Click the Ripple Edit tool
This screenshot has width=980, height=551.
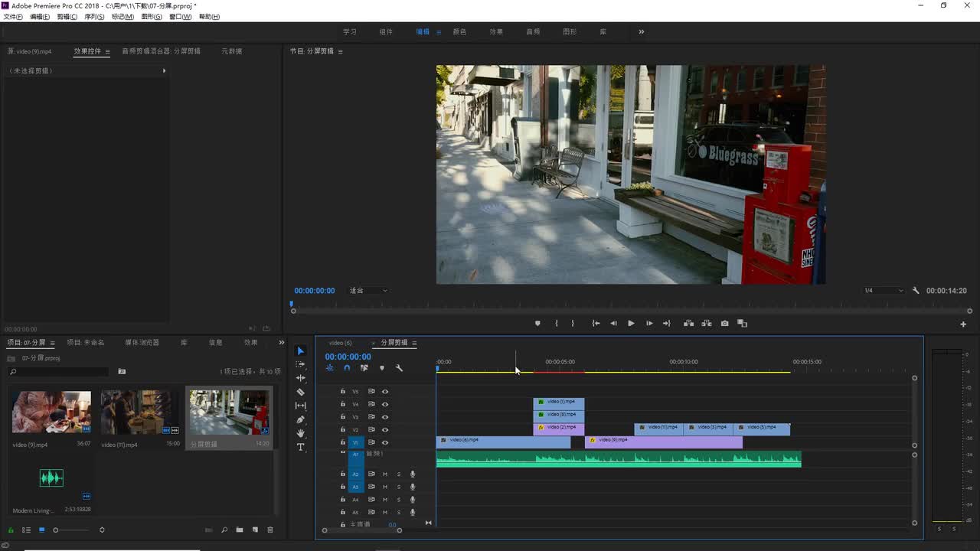pyautogui.click(x=300, y=378)
